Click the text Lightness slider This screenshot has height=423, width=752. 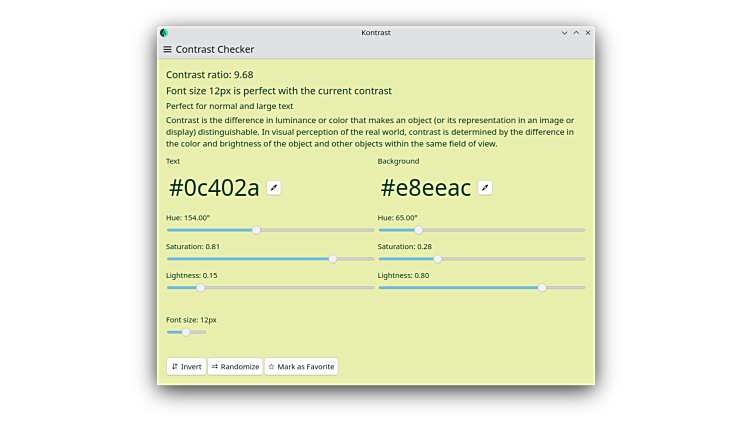tap(200, 288)
